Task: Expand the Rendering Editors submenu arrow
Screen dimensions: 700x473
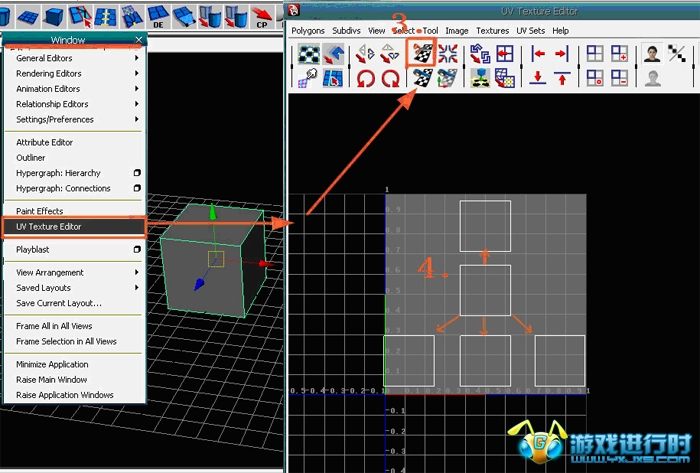Action: coord(137,73)
